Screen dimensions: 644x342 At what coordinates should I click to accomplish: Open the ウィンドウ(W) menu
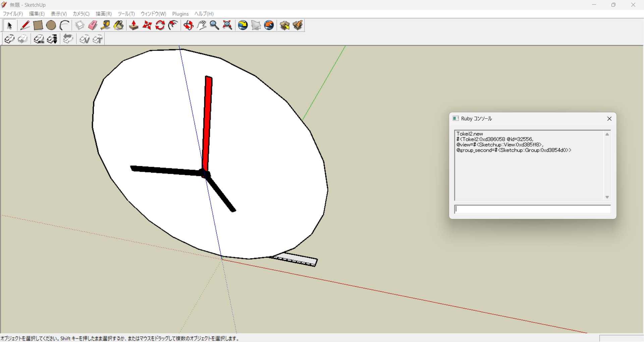pos(153,14)
